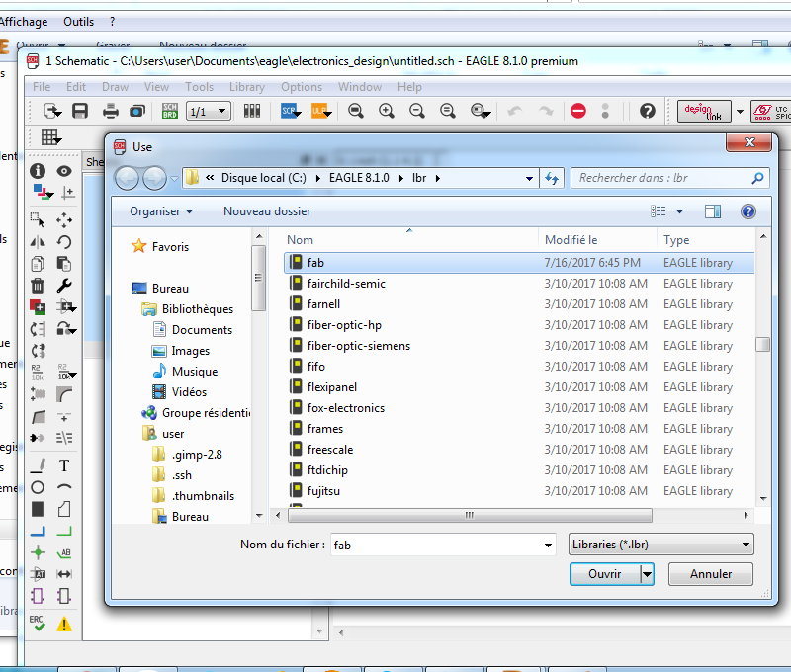Click Nouveau dossier in Use dialog

click(x=267, y=211)
